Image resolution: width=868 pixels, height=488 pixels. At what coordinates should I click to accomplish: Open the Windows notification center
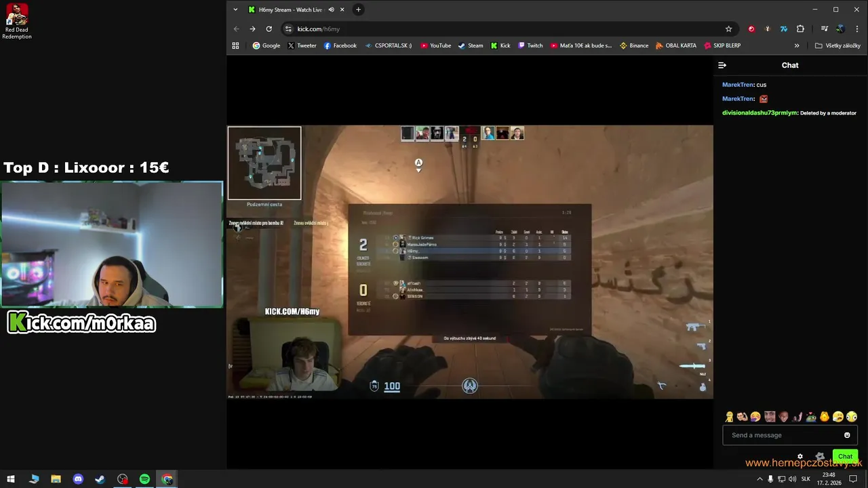(854, 479)
